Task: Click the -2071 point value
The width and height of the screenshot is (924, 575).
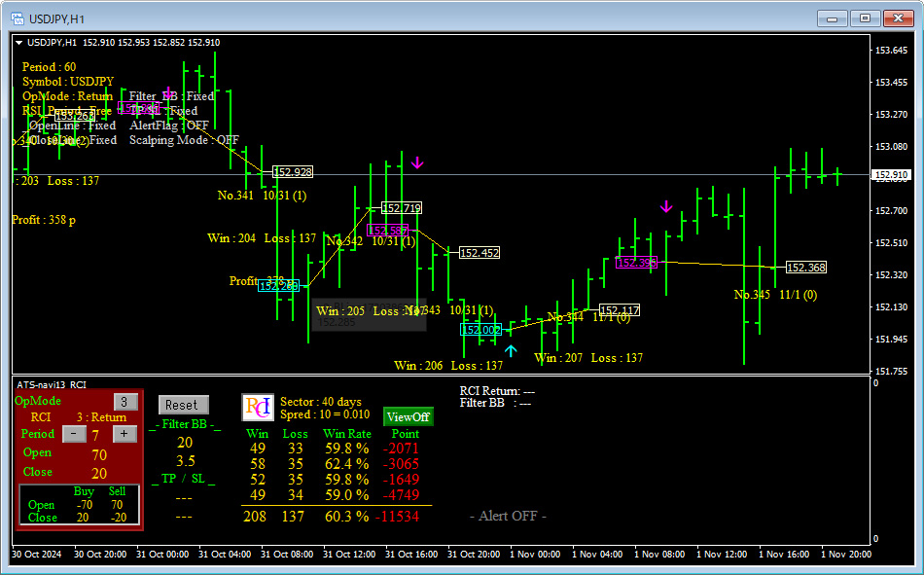Action: pos(401,449)
